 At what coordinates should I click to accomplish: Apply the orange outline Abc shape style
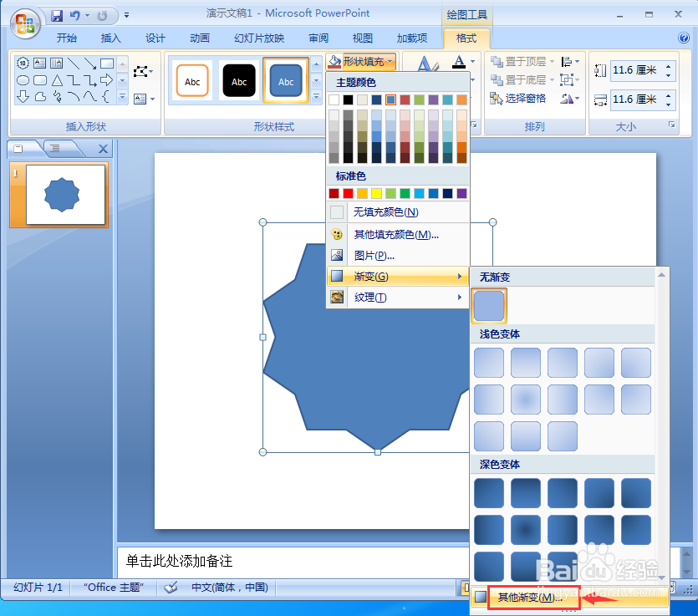pyautogui.click(x=192, y=81)
